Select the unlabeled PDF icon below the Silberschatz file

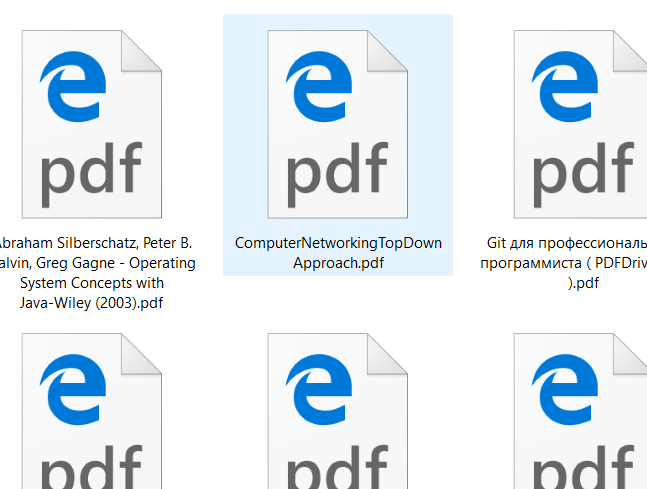point(92,411)
